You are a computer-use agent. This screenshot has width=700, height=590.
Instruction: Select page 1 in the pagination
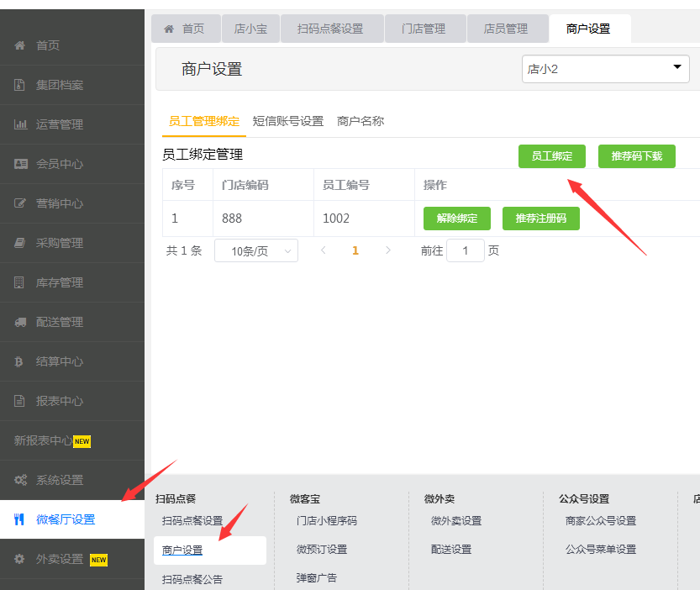click(x=355, y=250)
